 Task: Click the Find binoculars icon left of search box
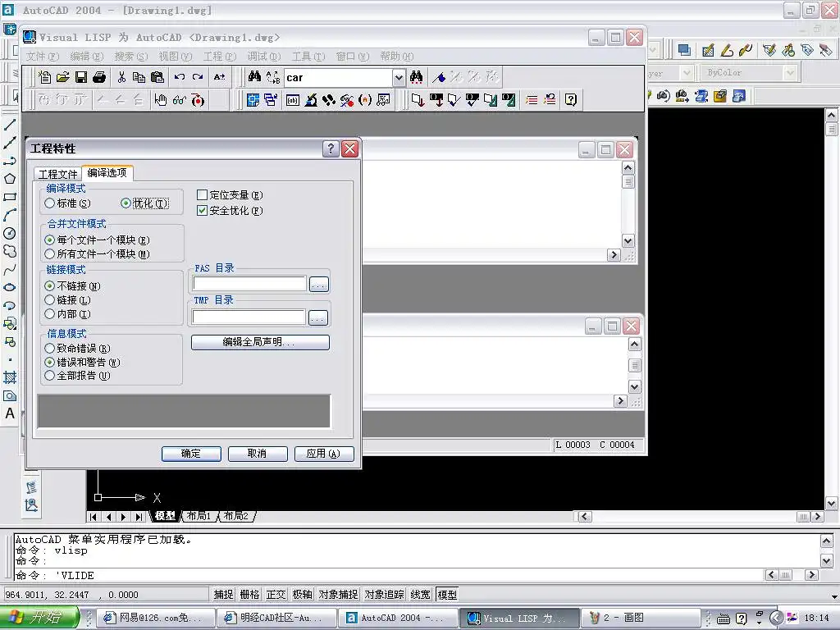pos(254,77)
